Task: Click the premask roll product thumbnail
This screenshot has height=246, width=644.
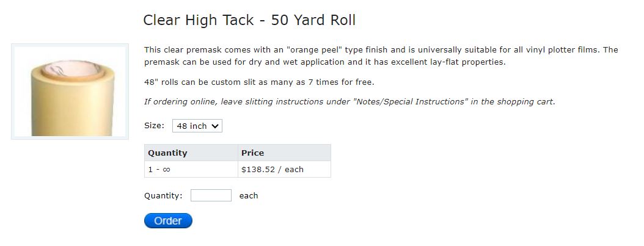Action: (x=70, y=92)
